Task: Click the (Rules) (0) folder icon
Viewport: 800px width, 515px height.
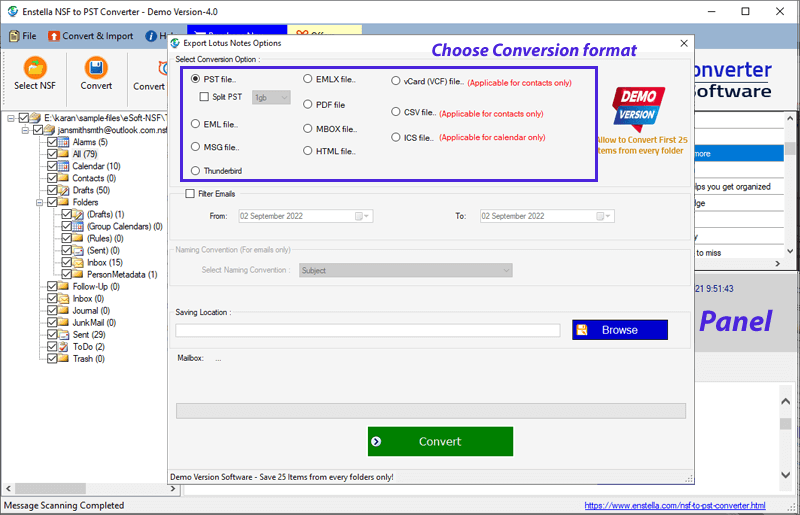Action: click(x=78, y=238)
